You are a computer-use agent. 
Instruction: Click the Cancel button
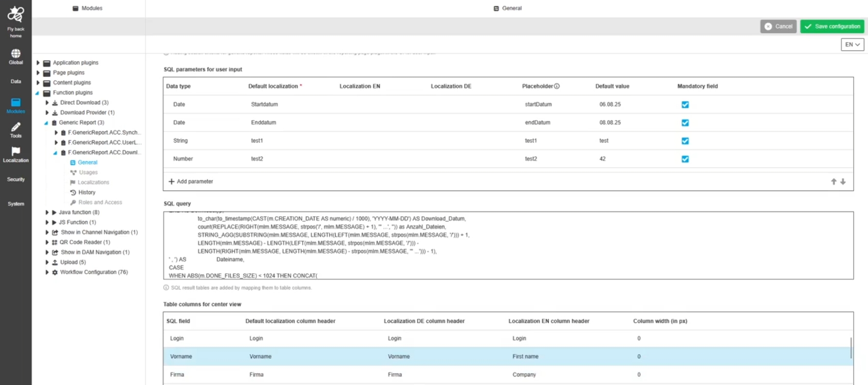(x=778, y=26)
